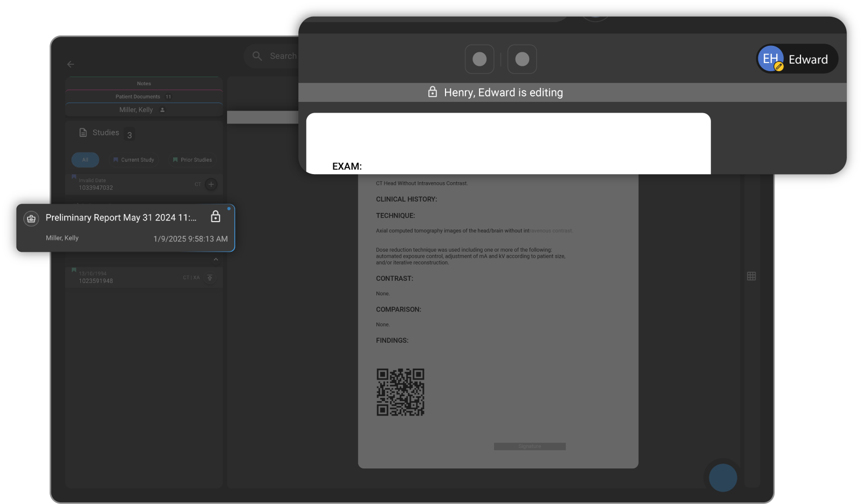Open search using the magnifier icon
The height and width of the screenshot is (504, 863).
pyautogui.click(x=257, y=56)
